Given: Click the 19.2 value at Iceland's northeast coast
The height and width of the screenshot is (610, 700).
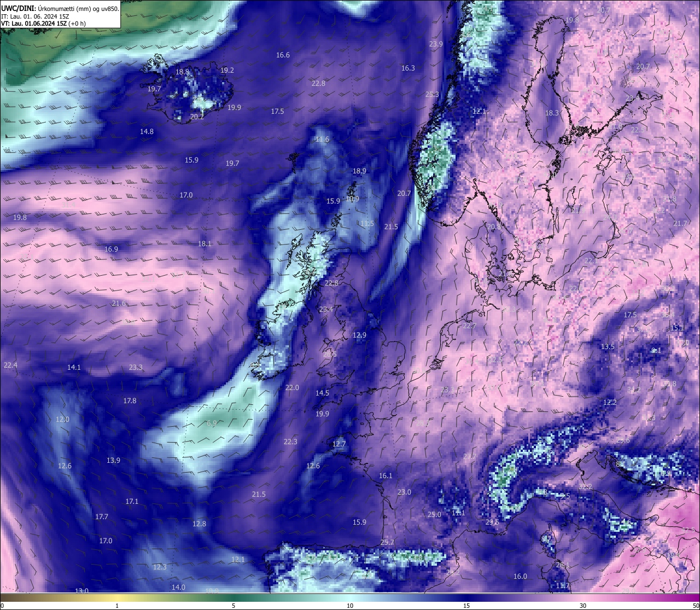Looking at the screenshot, I should coord(227,71).
